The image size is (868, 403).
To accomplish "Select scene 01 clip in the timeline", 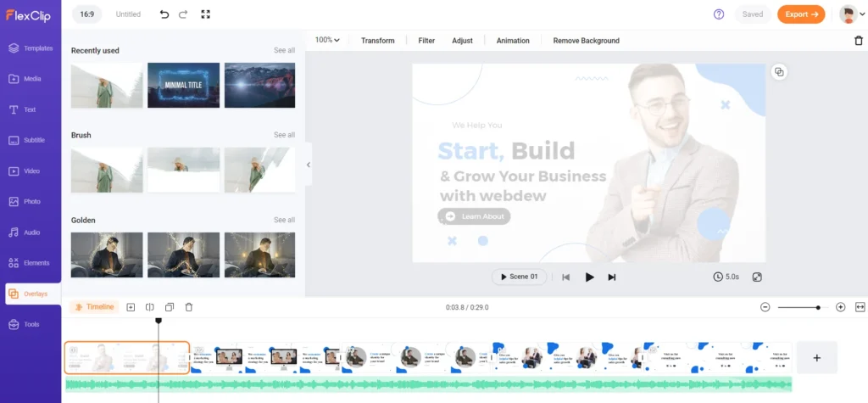I will tap(127, 357).
